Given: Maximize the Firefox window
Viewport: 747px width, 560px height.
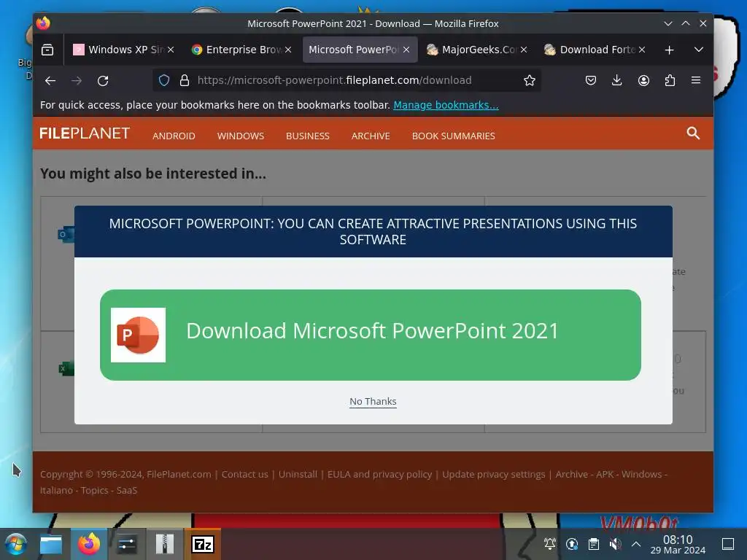Looking at the screenshot, I should point(686,23).
